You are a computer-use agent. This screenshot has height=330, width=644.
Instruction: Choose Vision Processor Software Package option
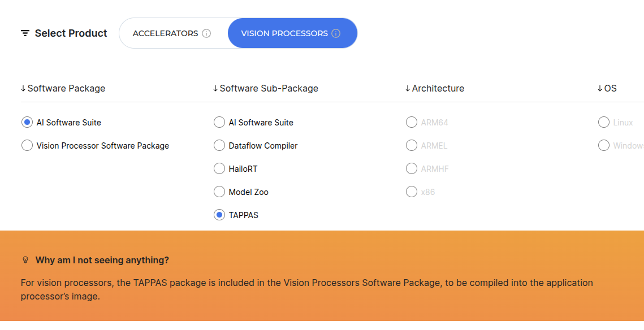click(x=27, y=146)
